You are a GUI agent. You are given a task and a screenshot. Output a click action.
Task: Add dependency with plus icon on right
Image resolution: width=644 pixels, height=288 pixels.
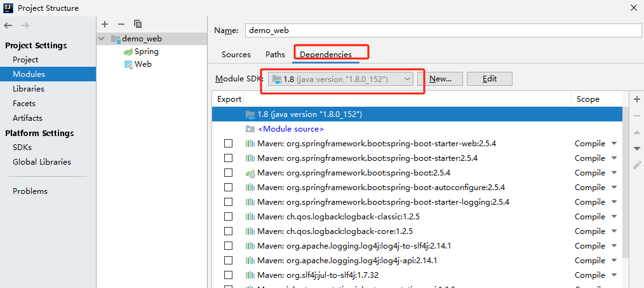click(x=637, y=99)
